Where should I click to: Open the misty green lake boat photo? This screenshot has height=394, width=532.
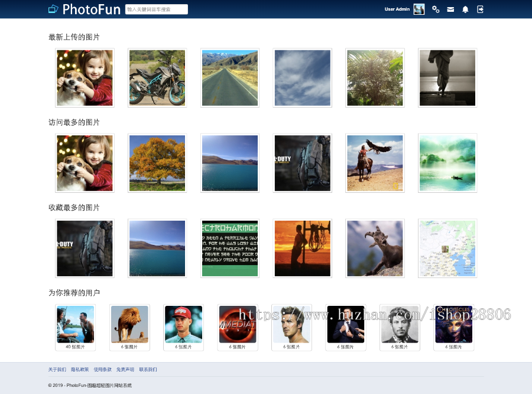(x=447, y=163)
